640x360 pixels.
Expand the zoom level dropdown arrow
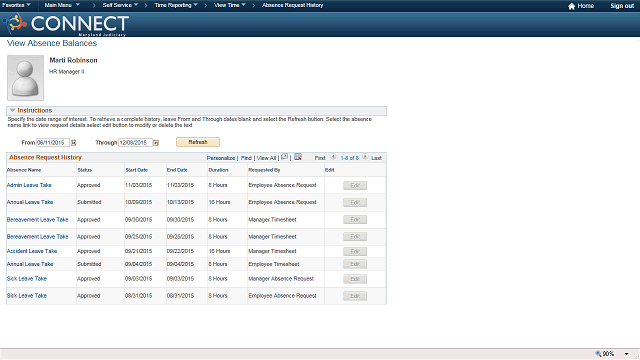point(627,354)
